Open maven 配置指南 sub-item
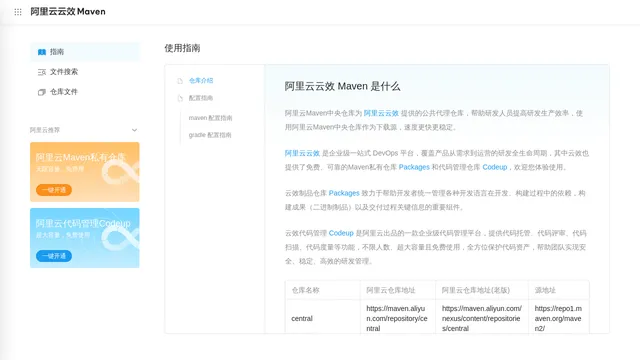This screenshot has height=360, width=640. click(210, 118)
